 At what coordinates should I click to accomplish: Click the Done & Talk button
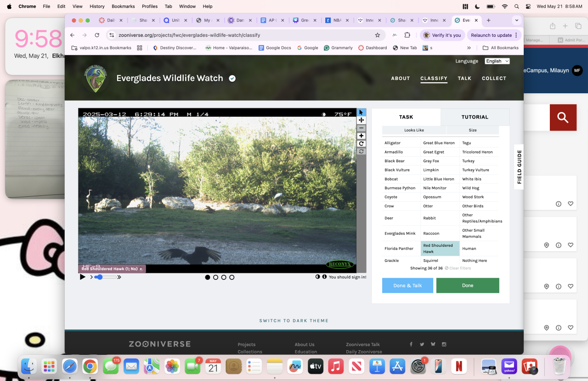(407, 285)
